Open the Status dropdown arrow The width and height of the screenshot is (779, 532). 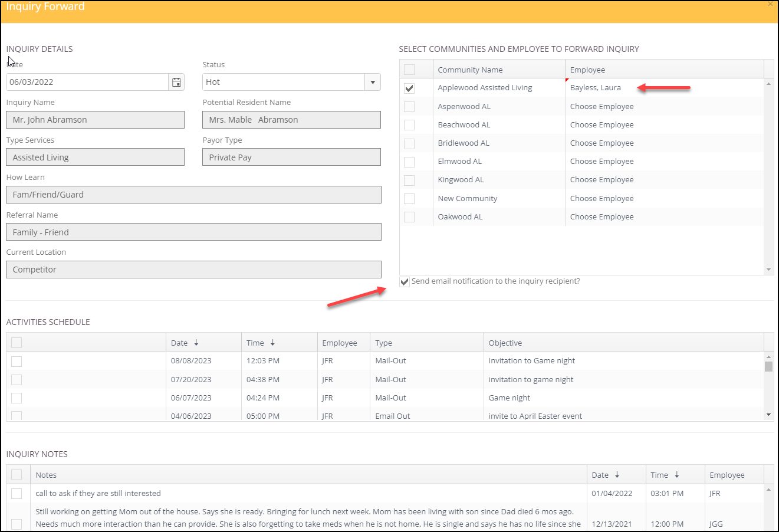pyautogui.click(x=373, y=82)
